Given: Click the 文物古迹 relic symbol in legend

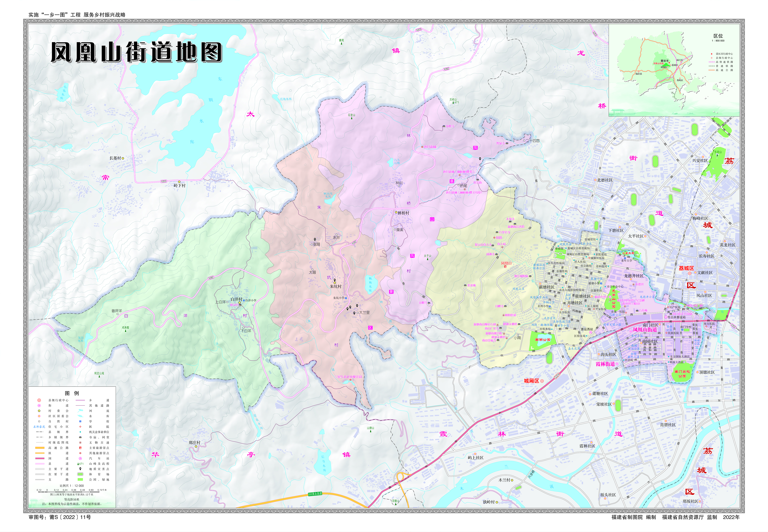Looking at the screenshot, I should pyautogui.click(x=80, y=442).
